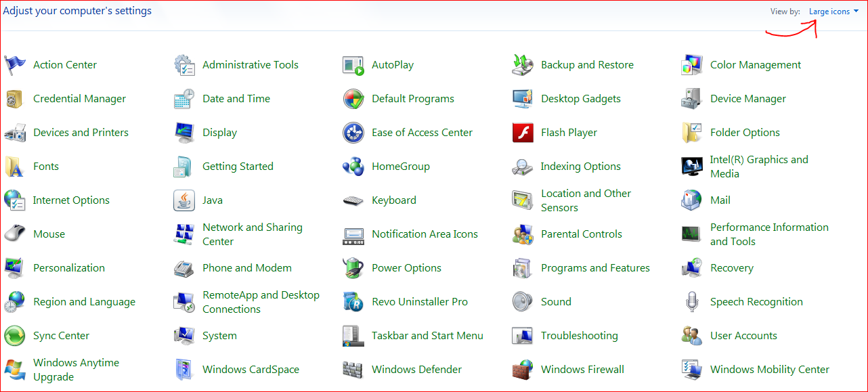Open Device Manager via its icon

pyautogui.click(x=692, y=98)
